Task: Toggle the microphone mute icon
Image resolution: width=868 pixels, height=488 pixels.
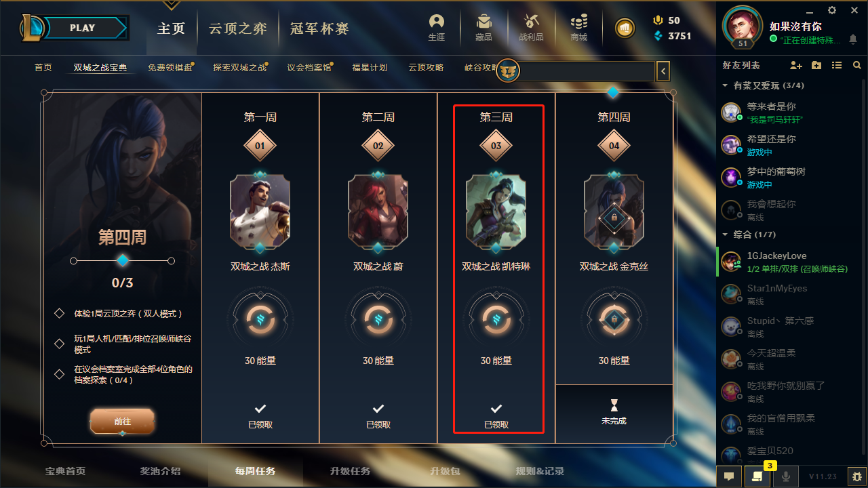Action: (x=786, y=476)
